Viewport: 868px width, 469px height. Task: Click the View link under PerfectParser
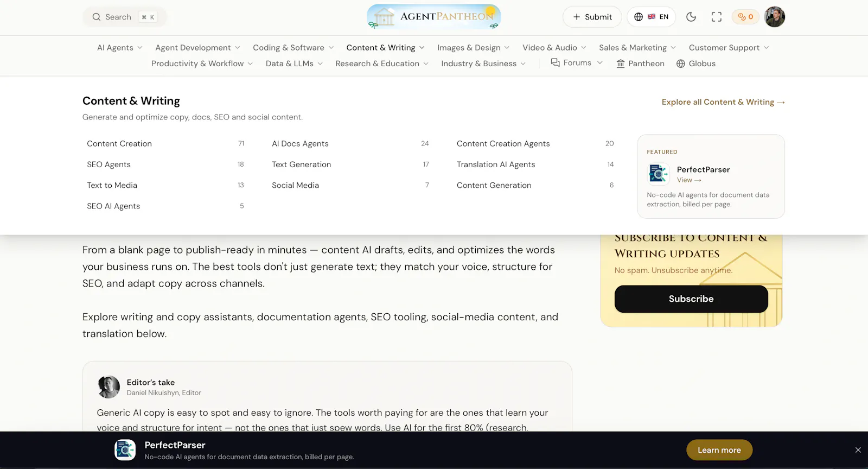(689, 180)
